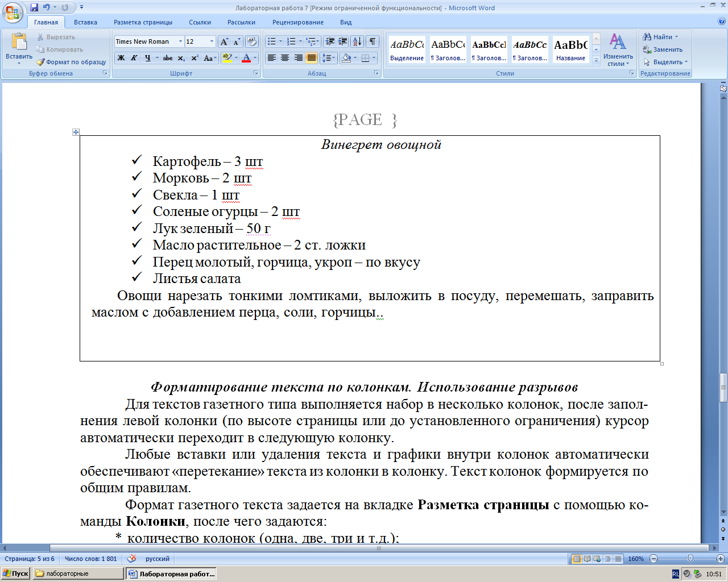728x582 pixels.
Task: Justify the paragraph text
Action: 311,58
